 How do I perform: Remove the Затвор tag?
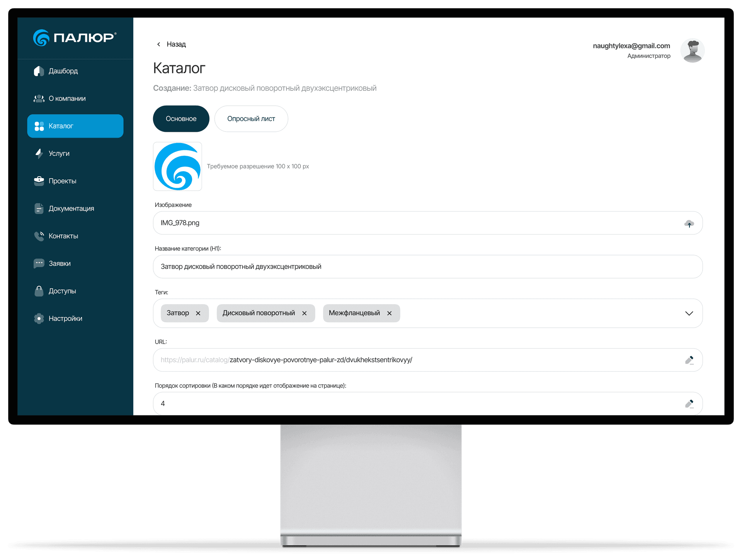(x=198, y=313)
